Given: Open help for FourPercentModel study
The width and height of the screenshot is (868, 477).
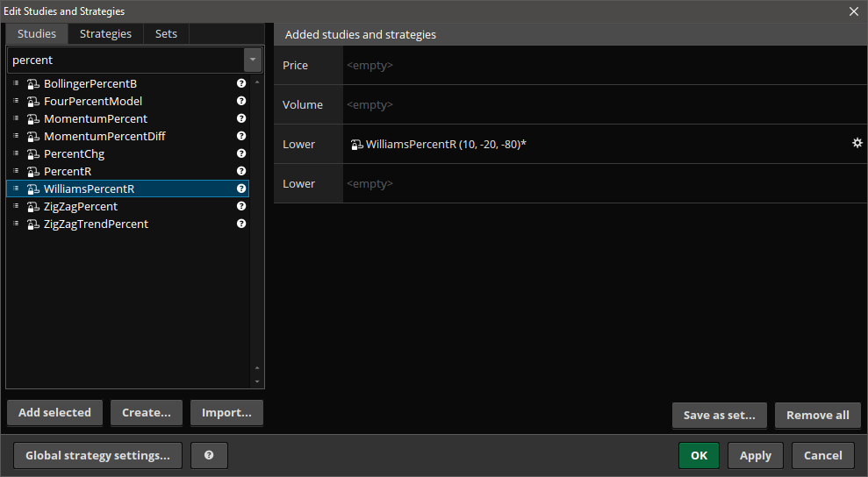Looking at the screenshot, I should [241, 101].
